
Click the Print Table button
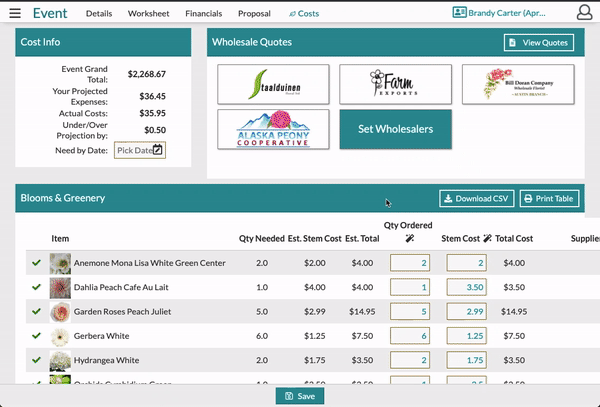(x=549, y=199)
